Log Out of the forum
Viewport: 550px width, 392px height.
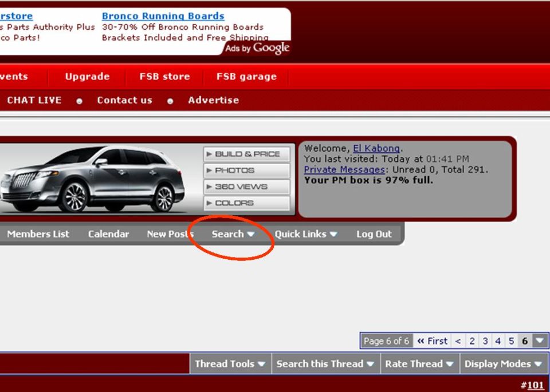coord(374,234)
